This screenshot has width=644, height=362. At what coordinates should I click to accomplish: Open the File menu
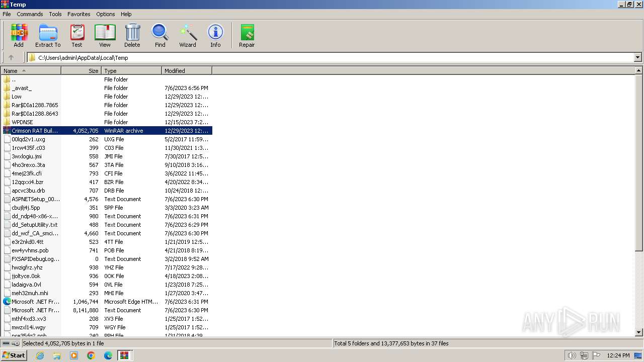point(7,14)
